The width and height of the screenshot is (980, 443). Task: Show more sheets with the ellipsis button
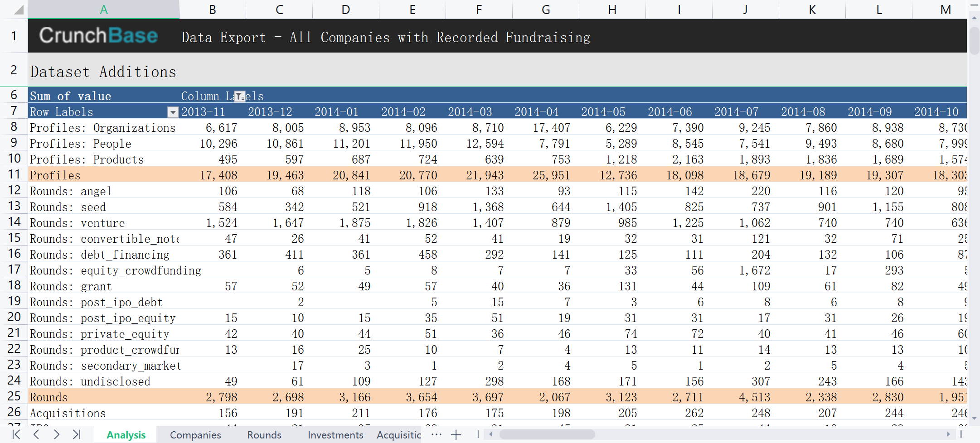pyautogui.click(x=437, y=435)
